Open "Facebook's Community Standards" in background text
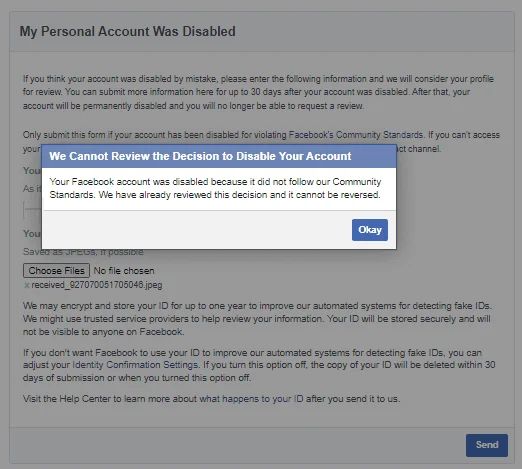 point(356,135)
